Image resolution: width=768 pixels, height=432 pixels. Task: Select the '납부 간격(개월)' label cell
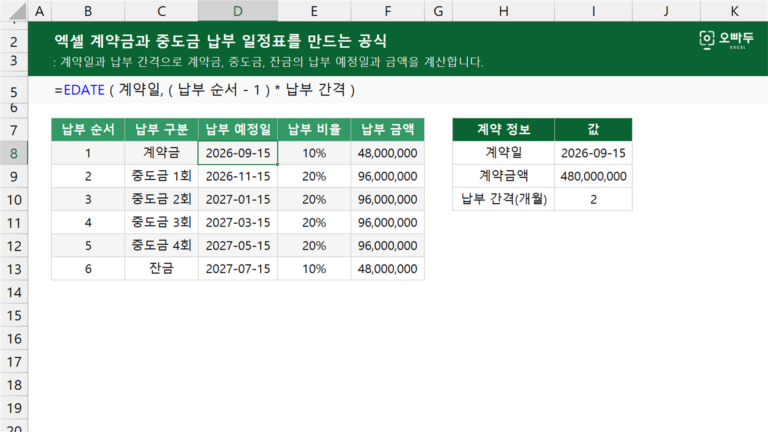504,199
